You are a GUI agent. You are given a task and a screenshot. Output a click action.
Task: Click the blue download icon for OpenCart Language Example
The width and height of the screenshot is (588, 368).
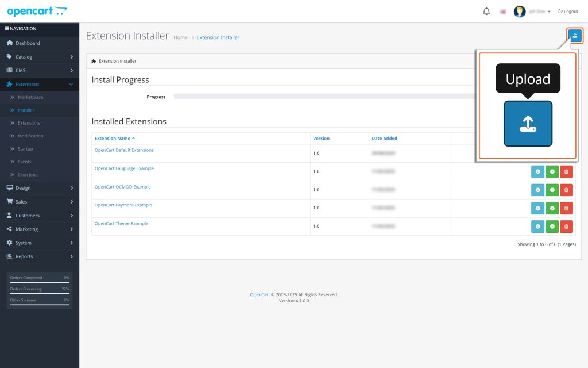(537, 171)
